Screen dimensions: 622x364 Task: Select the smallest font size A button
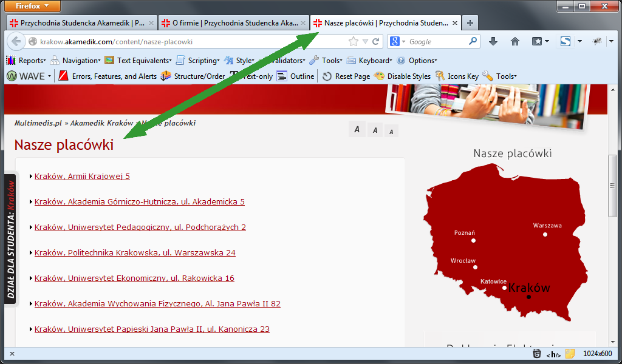pyautogui.click(x=391, y=131)
